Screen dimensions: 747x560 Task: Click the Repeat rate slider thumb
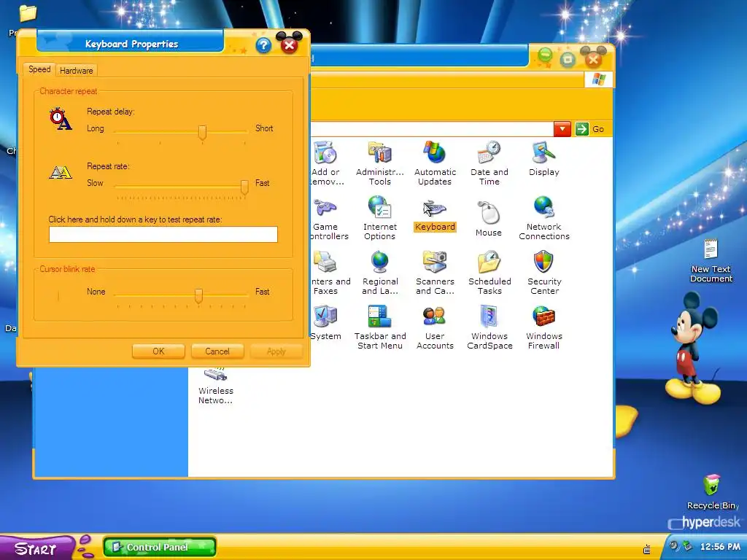click(244, 187)
